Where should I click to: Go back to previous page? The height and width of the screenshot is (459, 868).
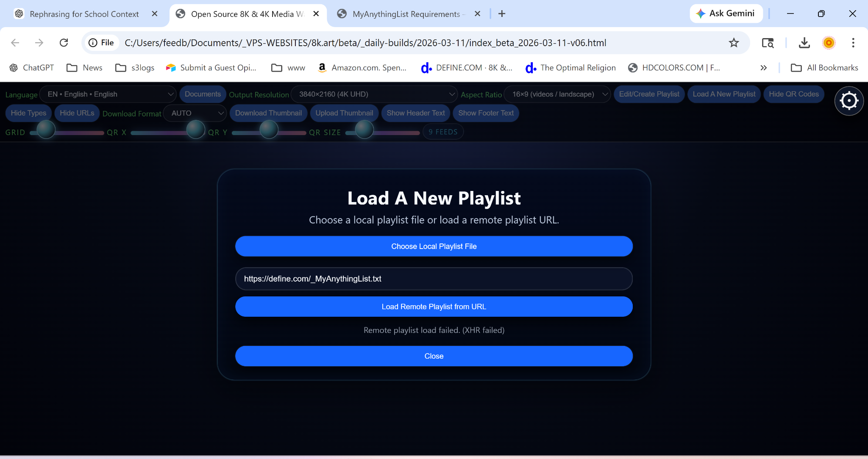coord(15,43)
